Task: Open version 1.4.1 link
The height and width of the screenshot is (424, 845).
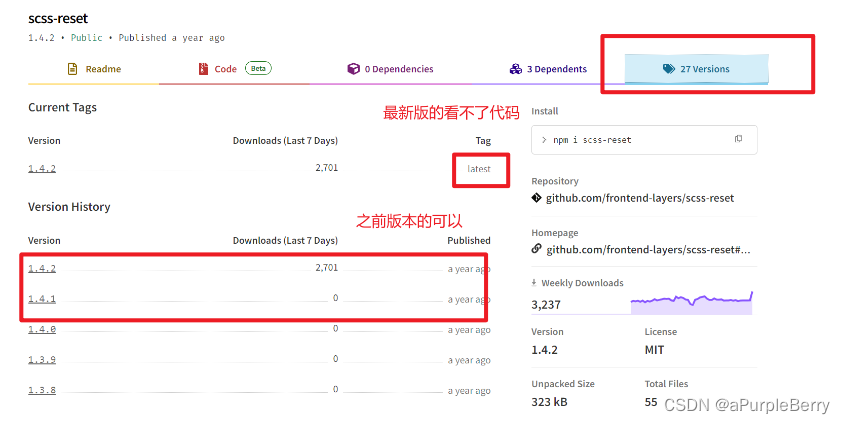Action: coord(42,299)
